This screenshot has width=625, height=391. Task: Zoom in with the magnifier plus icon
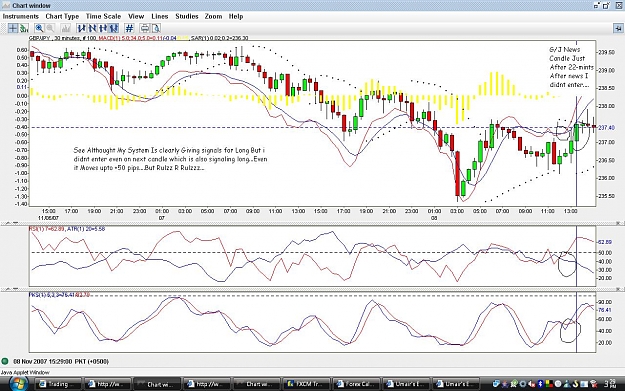coord(39,28)
